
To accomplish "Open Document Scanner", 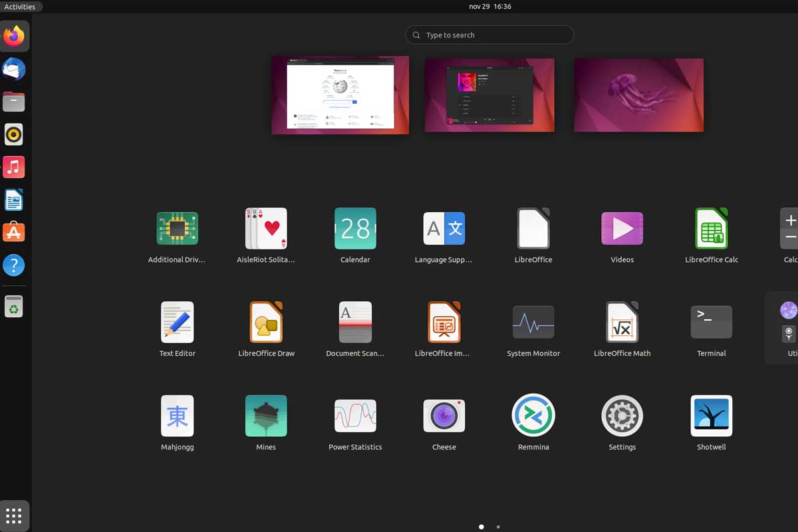I will 355,322.
